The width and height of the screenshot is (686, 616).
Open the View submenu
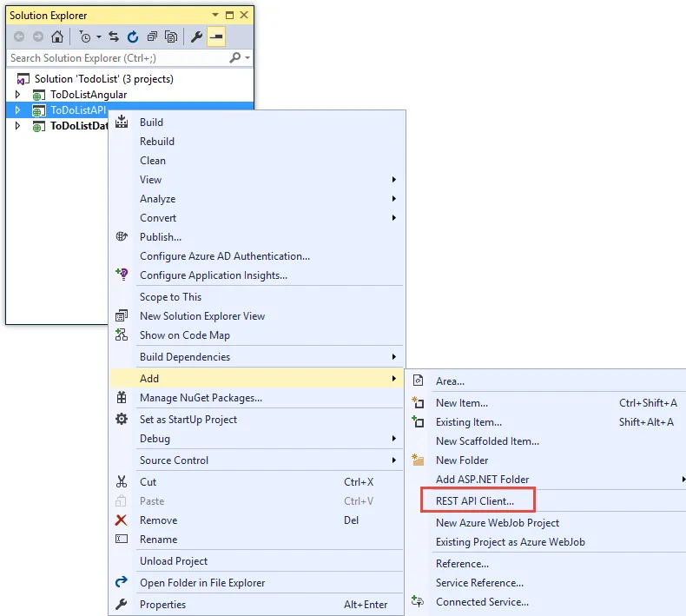click(x=256, y=180)
